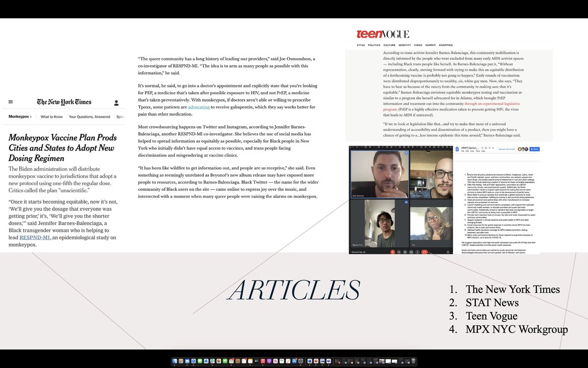588x368 pixels.
Task: Open Teen Vogue SUMMIT section
Action: [x=430, y=45]
